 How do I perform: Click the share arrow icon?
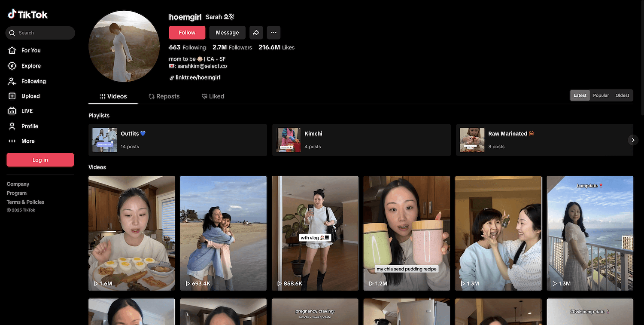pyautogui.click(x=256, y=33)
